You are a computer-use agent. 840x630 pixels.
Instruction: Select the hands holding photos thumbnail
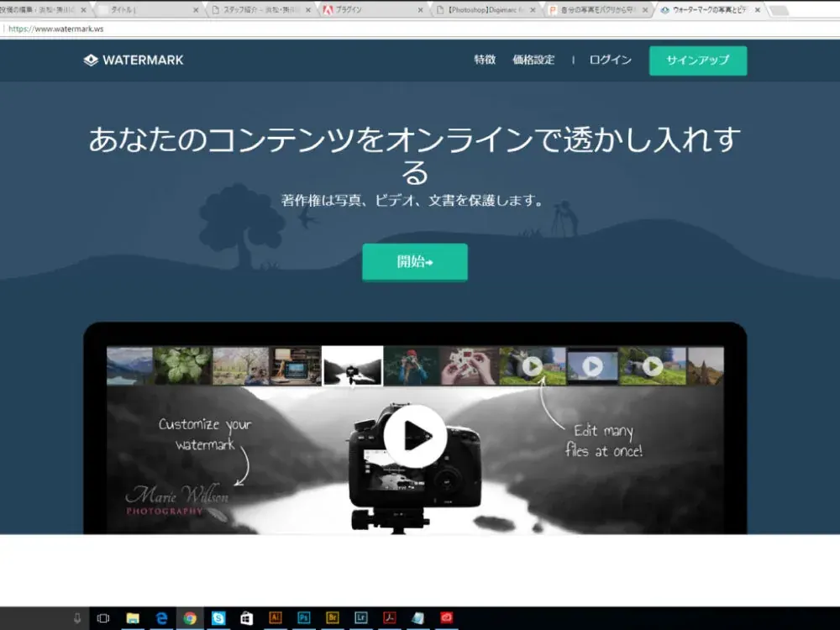(470, 366)
